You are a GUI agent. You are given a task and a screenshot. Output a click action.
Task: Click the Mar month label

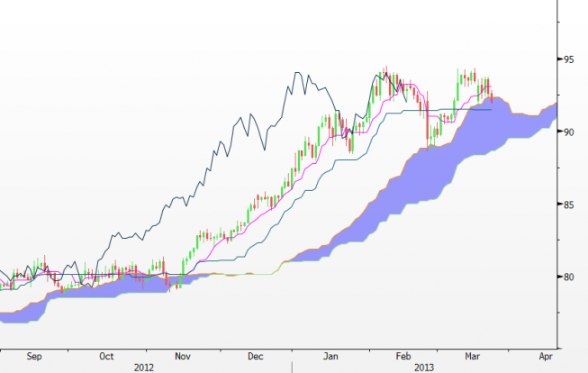tap(472, 357)
